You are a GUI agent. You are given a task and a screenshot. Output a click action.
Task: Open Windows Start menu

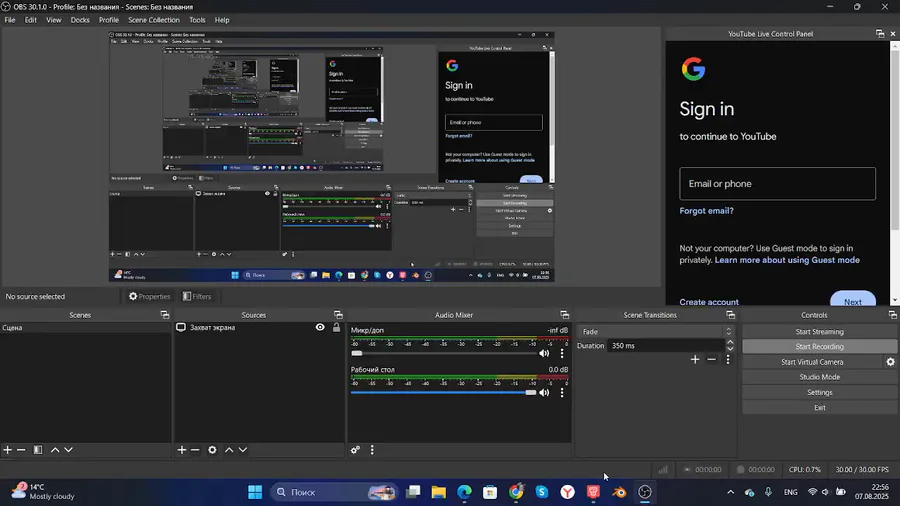255,492
